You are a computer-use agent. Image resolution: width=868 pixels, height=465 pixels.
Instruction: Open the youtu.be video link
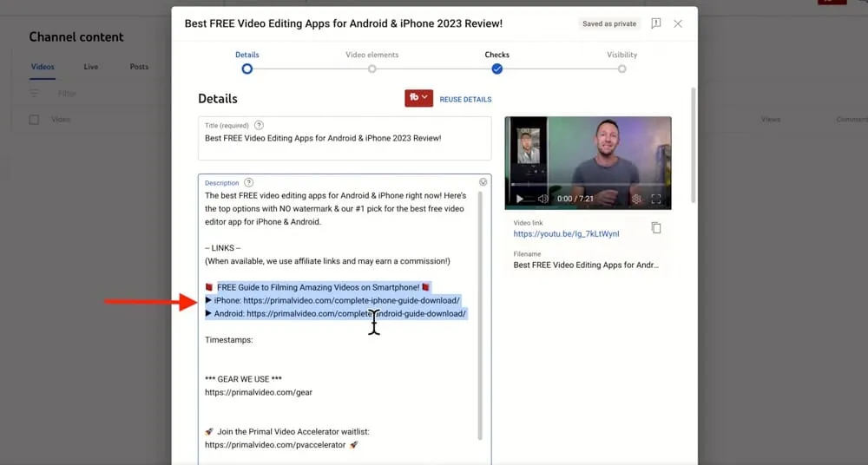pos(566,234)
